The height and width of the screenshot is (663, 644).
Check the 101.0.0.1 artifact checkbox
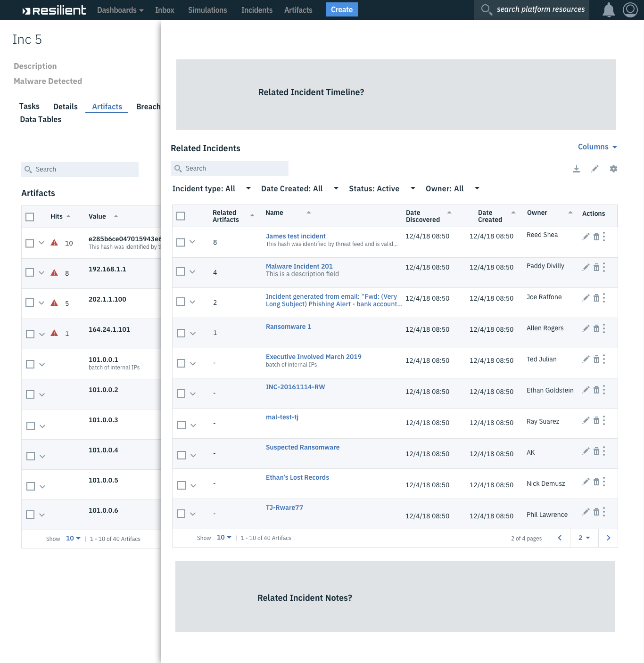[x=30, y=364]
